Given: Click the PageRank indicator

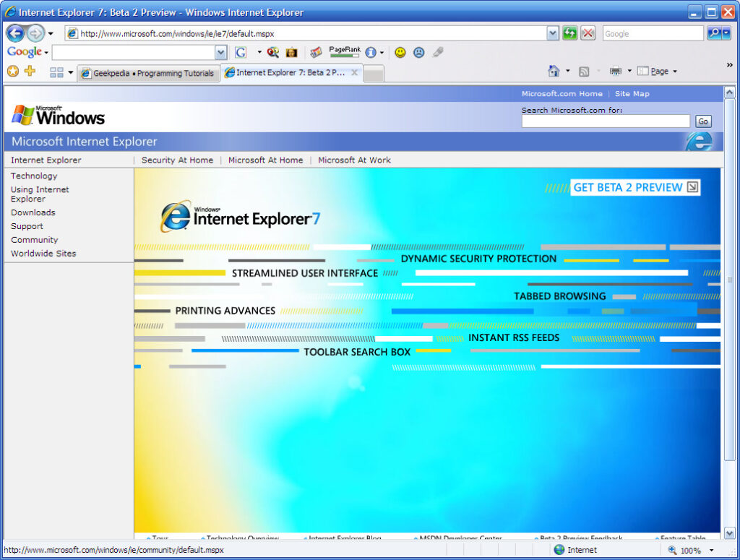Looking at the screenshot, I should pos(345,52).
